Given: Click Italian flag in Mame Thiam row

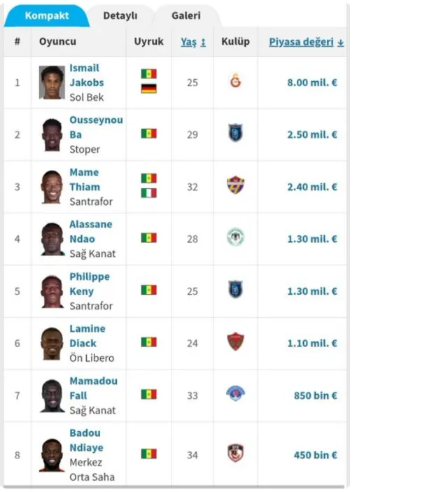Looking at the screenshot, I should (x=149, y=193).
